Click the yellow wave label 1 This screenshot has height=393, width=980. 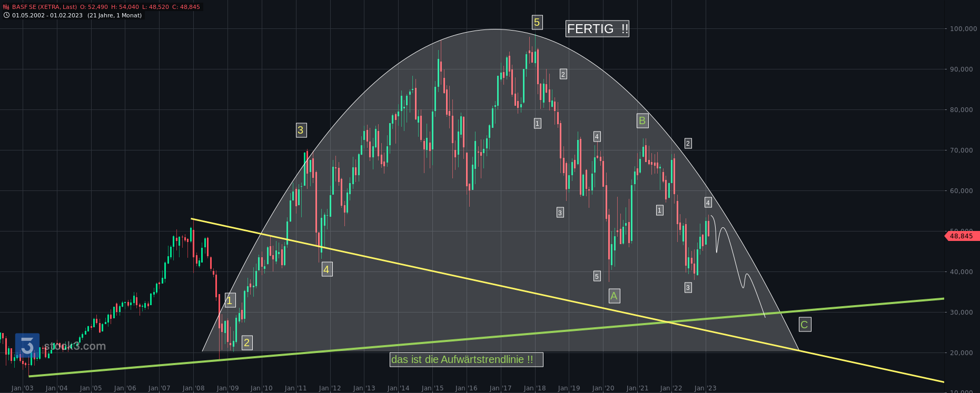click(x=230, y=300)
